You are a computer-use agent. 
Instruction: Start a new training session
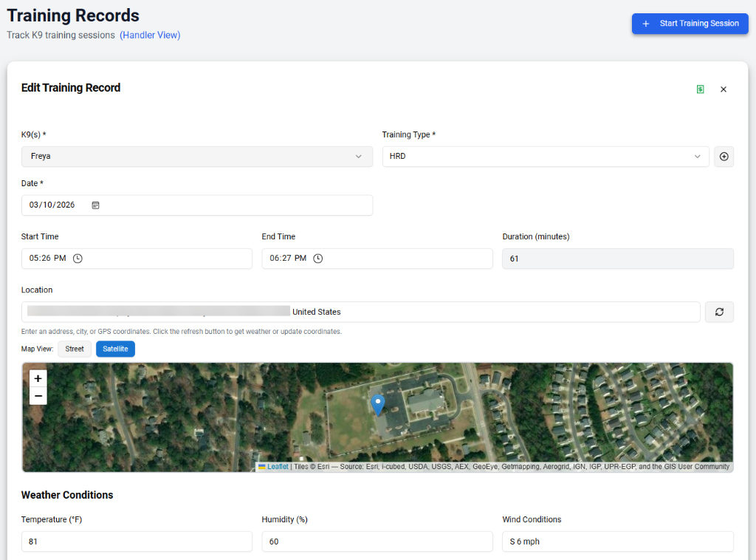click(690, 24)
